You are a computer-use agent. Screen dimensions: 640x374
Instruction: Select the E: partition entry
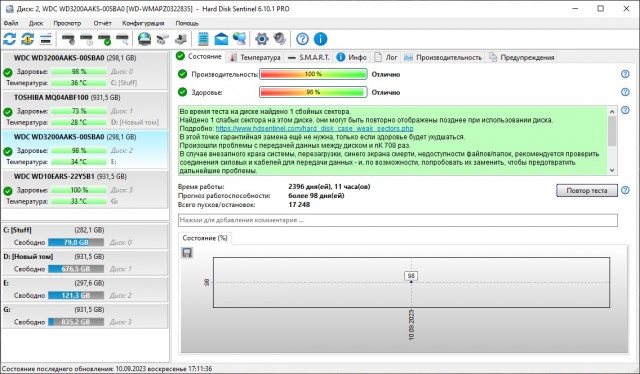[x=85, y=289]
